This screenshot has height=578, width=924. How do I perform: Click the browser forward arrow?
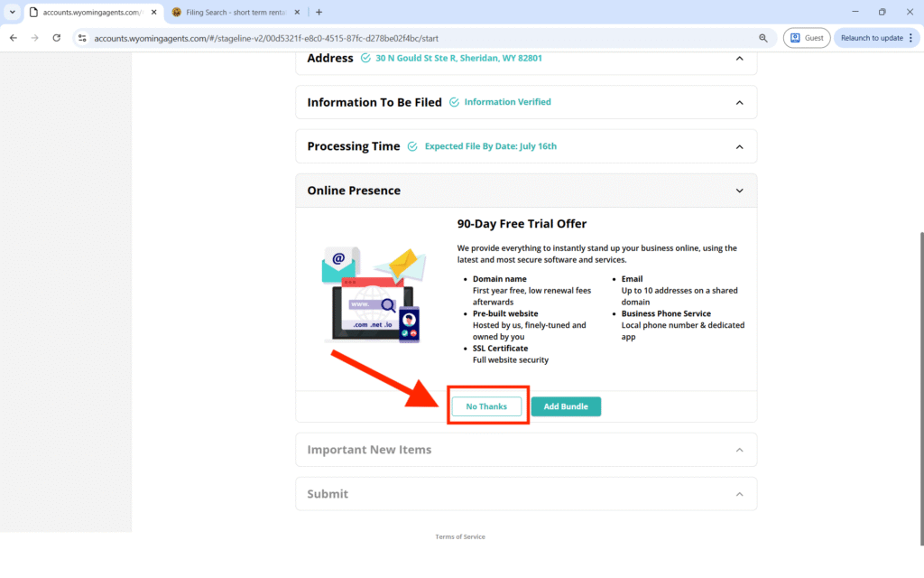click(x=35, y=38)
